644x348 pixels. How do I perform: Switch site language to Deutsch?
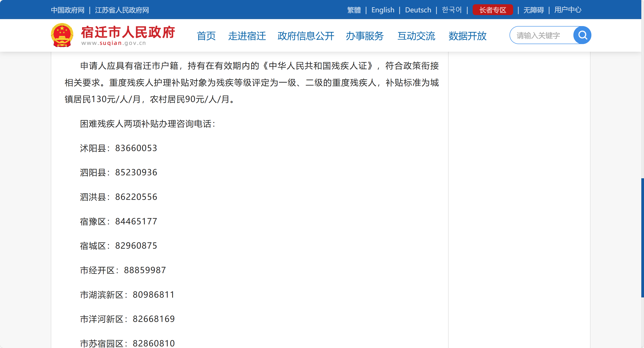point(418,10)
